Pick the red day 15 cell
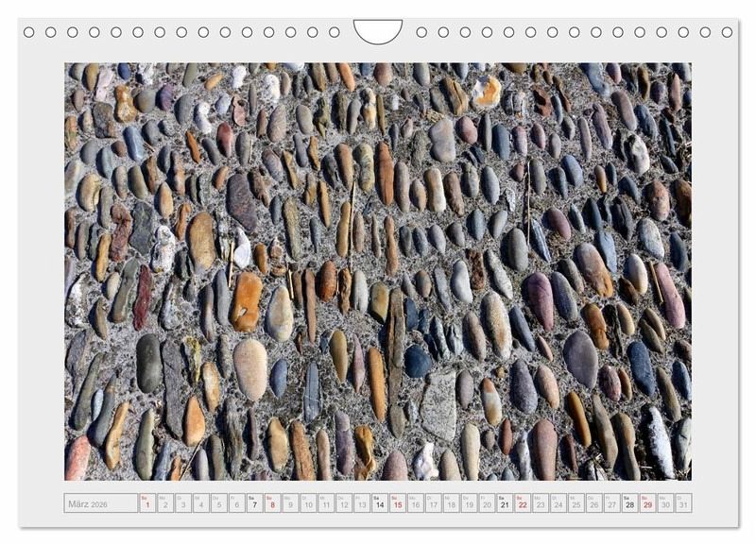756x545 pixels. [399, 503]
